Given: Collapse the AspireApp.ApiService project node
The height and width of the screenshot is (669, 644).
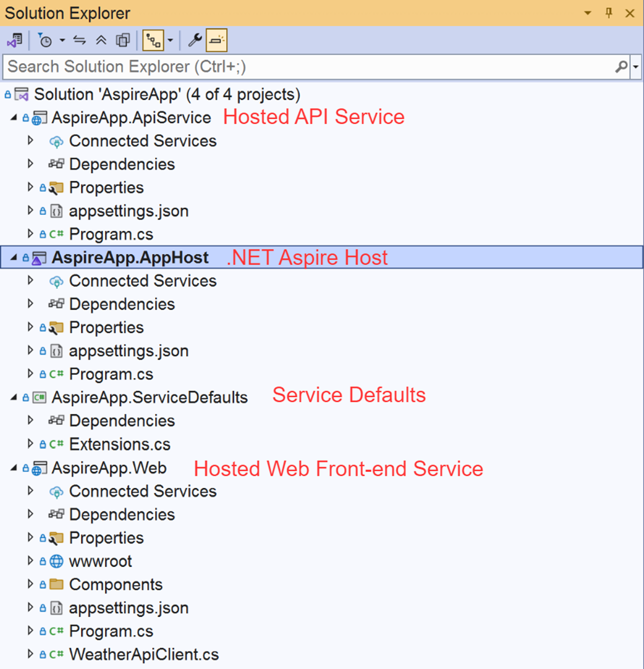Looking at the screenshot, I should (x=14, y=117).
